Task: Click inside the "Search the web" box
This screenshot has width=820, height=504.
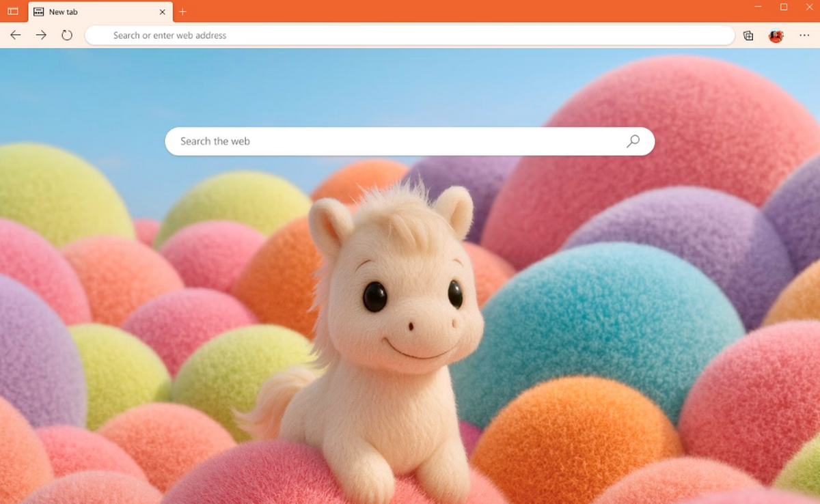Action: point(396,141)
